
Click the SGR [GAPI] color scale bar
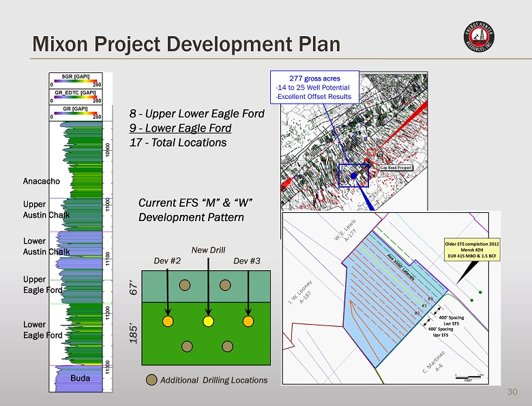[x=76, y=83]
